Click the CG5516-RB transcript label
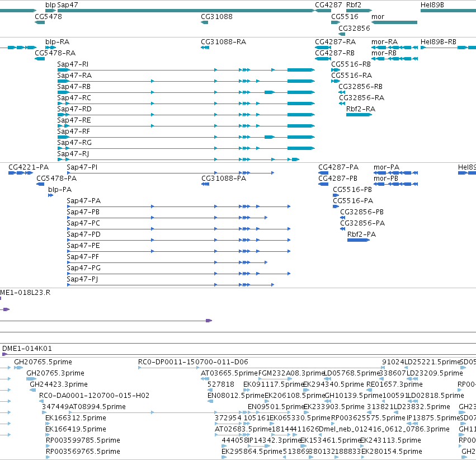476x460 pixels. pyautogui.click(x=351, y=64)
